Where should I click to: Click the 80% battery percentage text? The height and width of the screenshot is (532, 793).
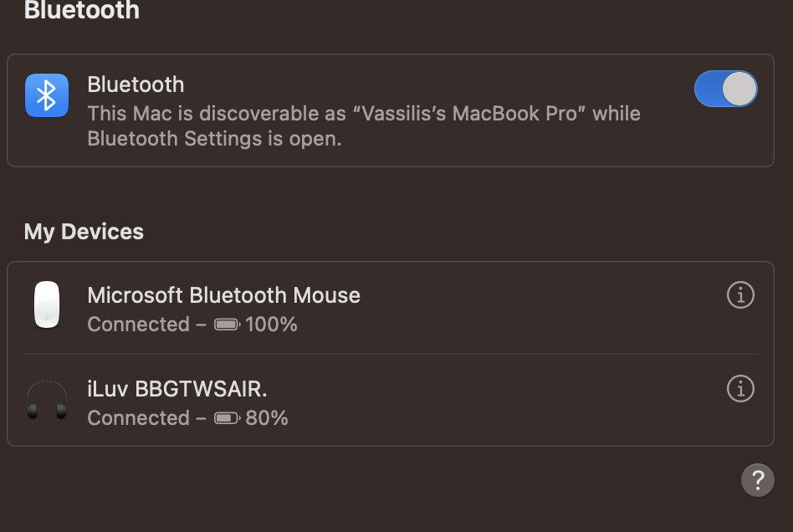[x=267, y=418]
